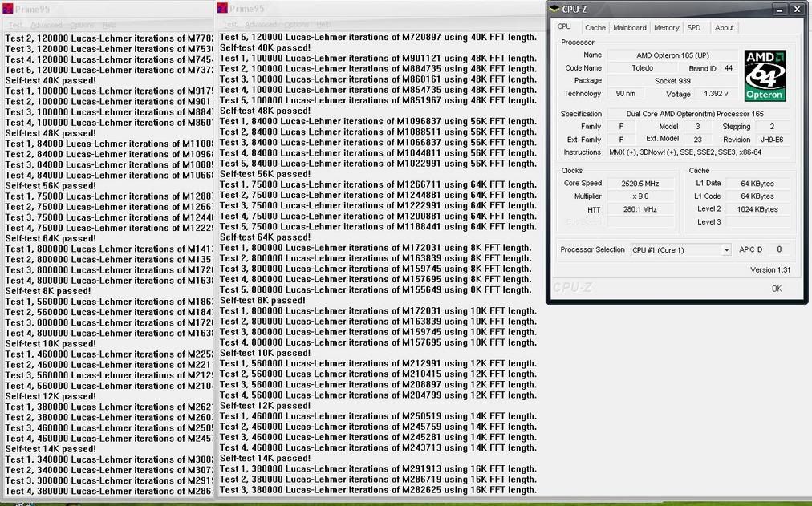Click the Multiplier value x 9.0
This screenshot has width=812, height=506.
(640, 196)
